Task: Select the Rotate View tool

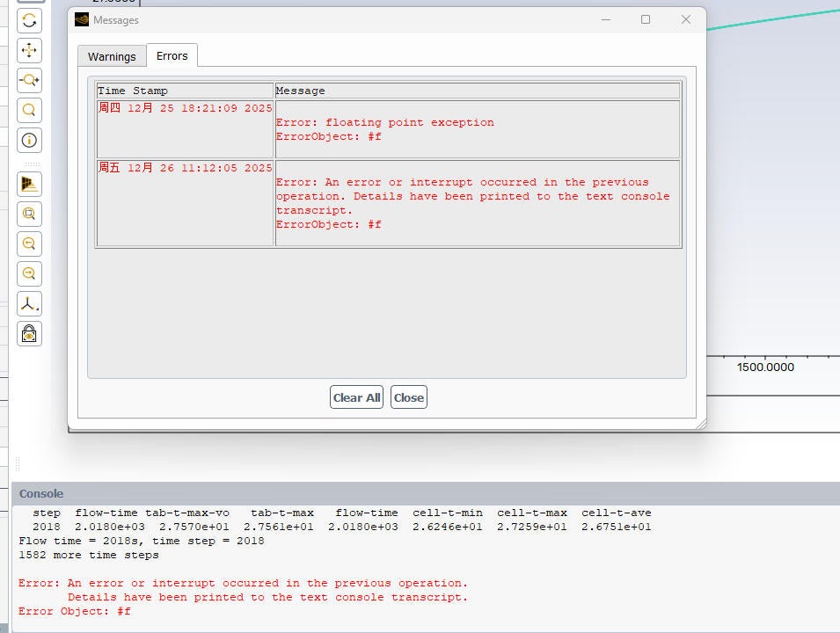Action: point(29,21)
